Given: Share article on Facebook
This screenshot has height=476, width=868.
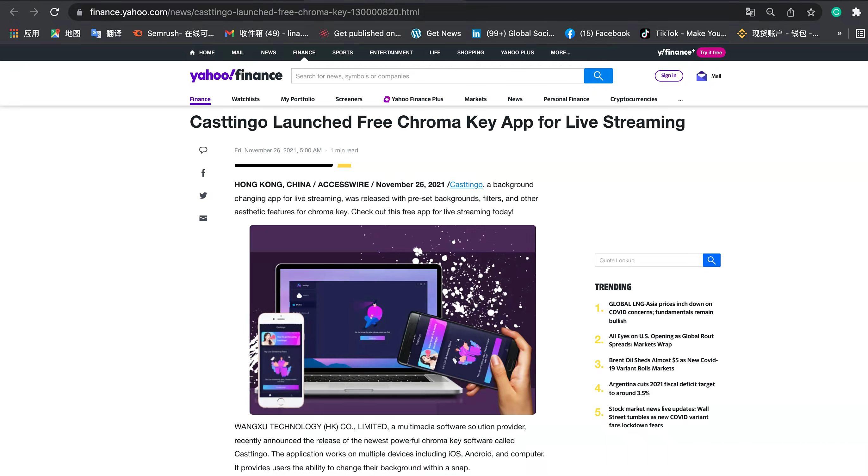Looking at the screenshot, I should (203, 173).
